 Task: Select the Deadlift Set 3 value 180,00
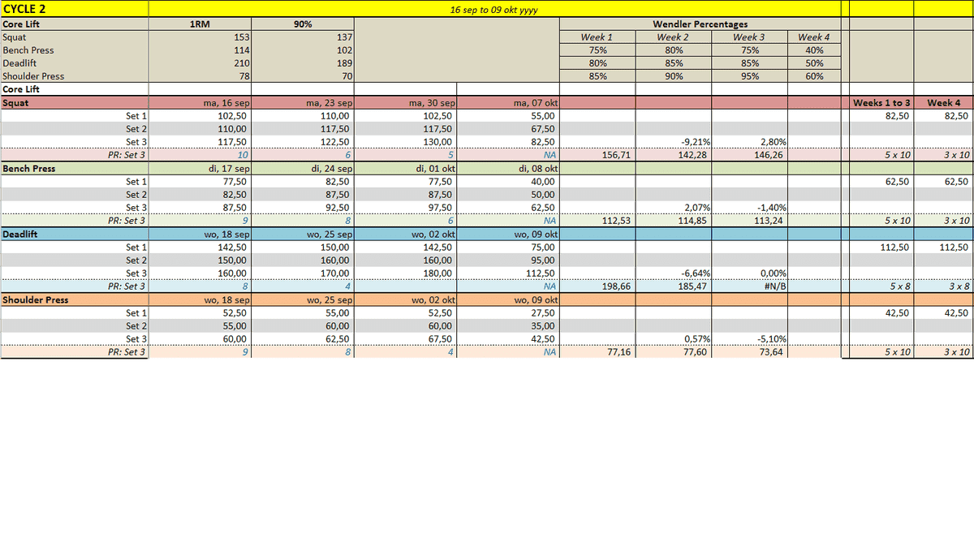405,274
